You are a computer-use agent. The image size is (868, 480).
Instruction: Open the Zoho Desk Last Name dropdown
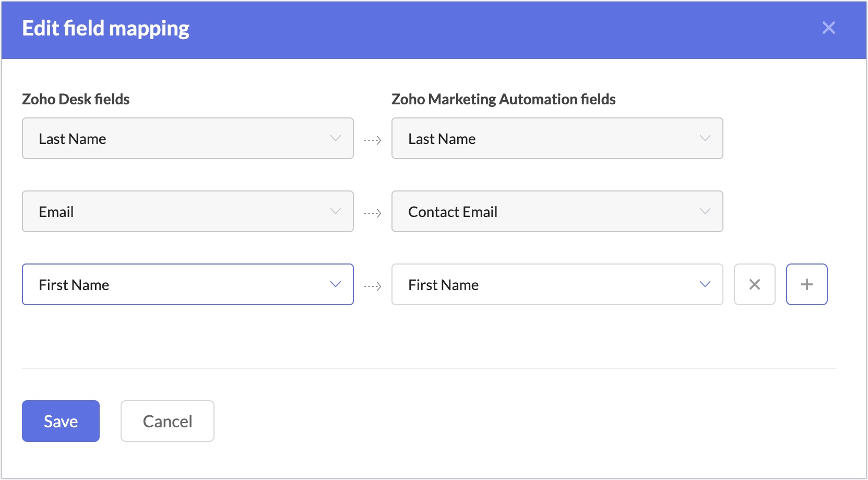(188, 138)
